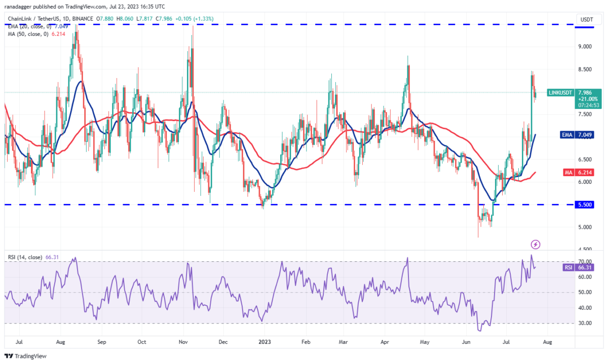Click the 4.500 price axis value
This screenshot has height=364, width=608.
tap(585, 250)
